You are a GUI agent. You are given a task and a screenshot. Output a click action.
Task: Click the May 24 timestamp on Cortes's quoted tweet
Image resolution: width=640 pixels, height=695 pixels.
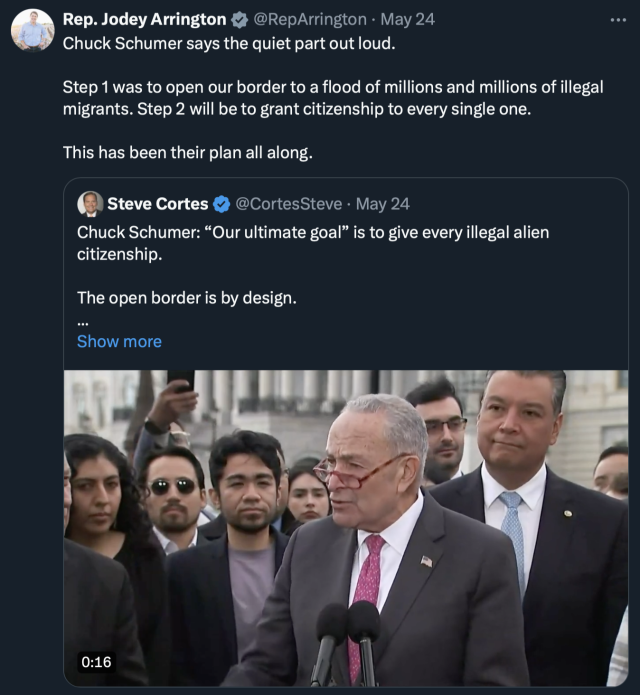coord(383,204)
